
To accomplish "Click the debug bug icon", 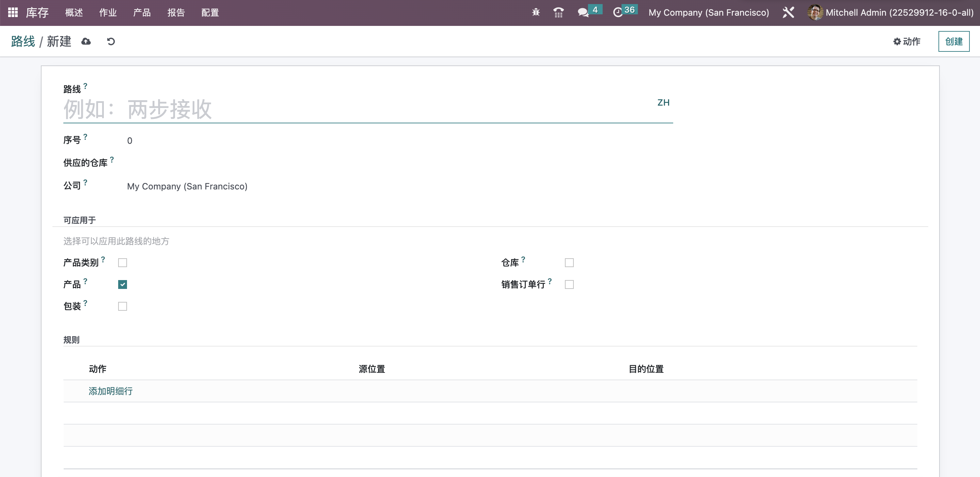I will tap(536, 13).
